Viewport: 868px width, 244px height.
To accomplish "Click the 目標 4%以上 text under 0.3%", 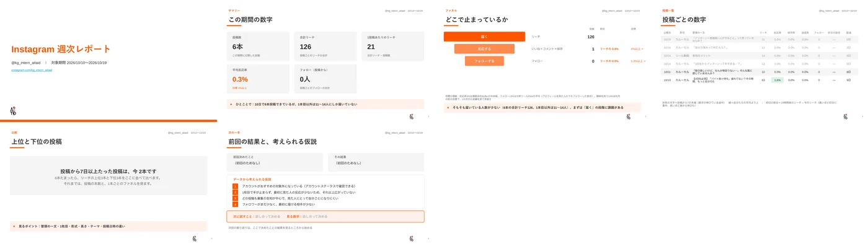I will pyautogui.click(x=240, y=87).
